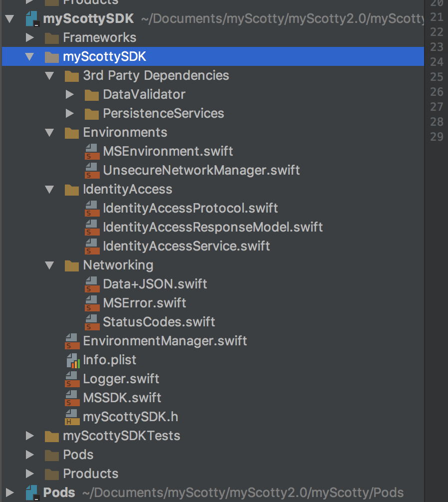Click the Info.plist file icon
Viewport: 448px width, 502px height.
[73, 360]
